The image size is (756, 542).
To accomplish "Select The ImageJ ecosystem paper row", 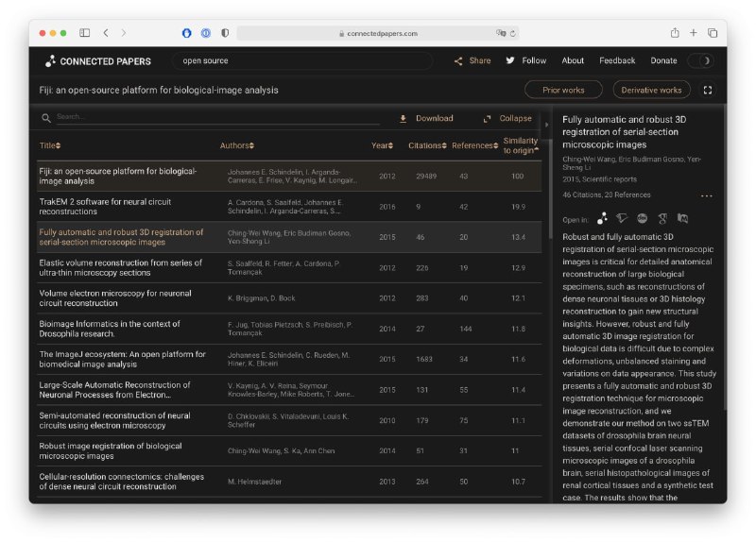I will pos(289,360).
